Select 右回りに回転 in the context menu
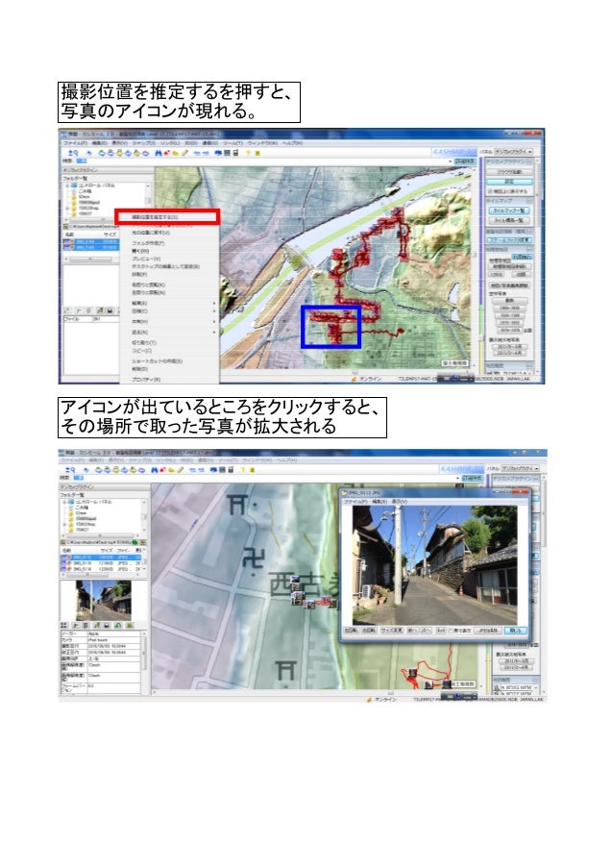The image size is (613, 868). click(148, 285)
